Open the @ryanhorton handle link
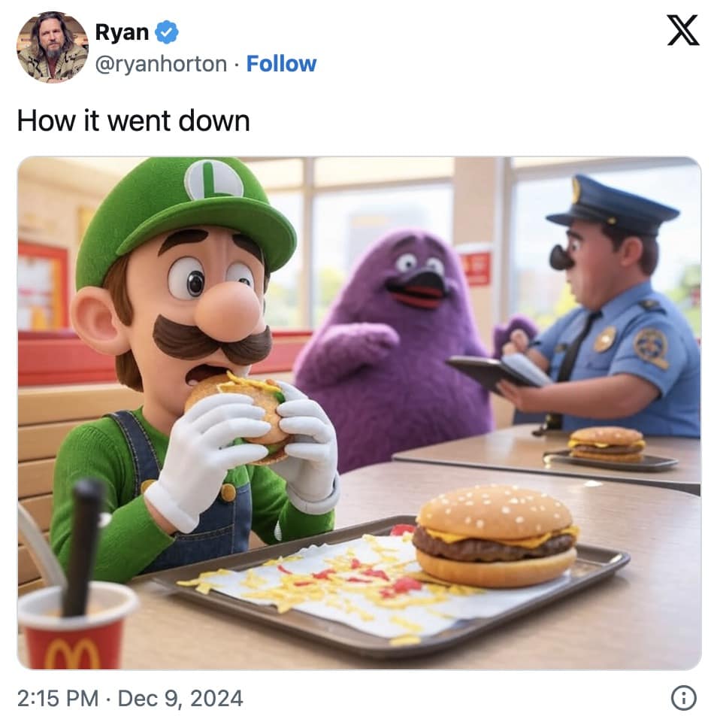 (161, 64)
